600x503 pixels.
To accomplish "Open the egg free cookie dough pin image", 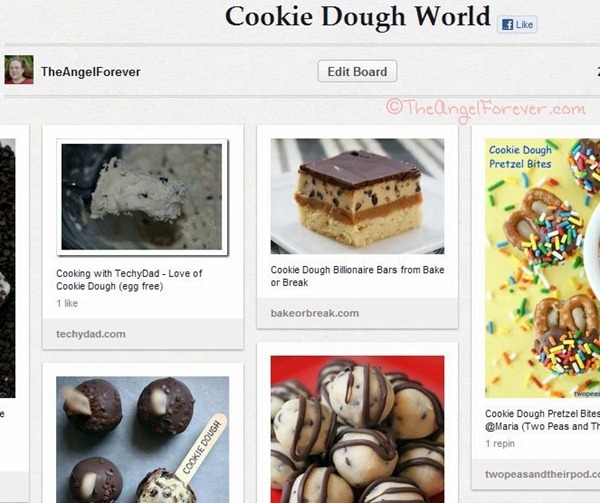I will click(x=142, y=197).
